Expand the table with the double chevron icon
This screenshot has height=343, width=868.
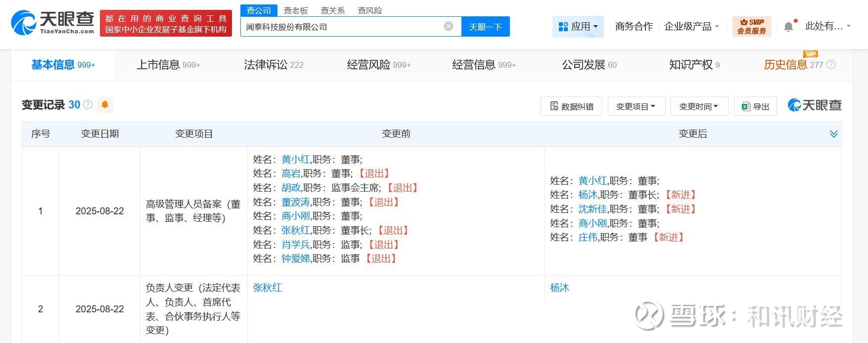pyautogui.click(x=834, y=134)
